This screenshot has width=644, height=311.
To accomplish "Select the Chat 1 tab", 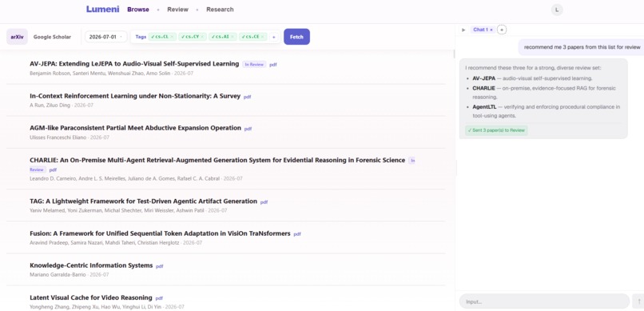I will (480, 30).
